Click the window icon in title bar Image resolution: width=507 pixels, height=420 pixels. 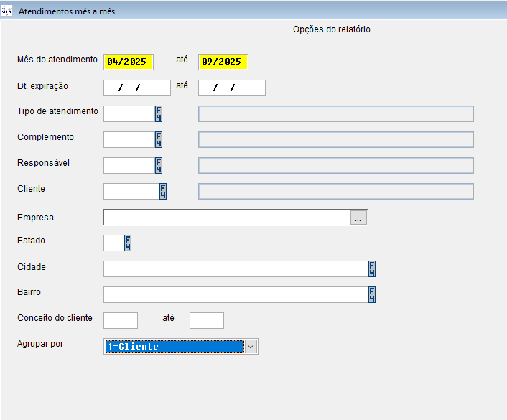[x=8, y=11]
